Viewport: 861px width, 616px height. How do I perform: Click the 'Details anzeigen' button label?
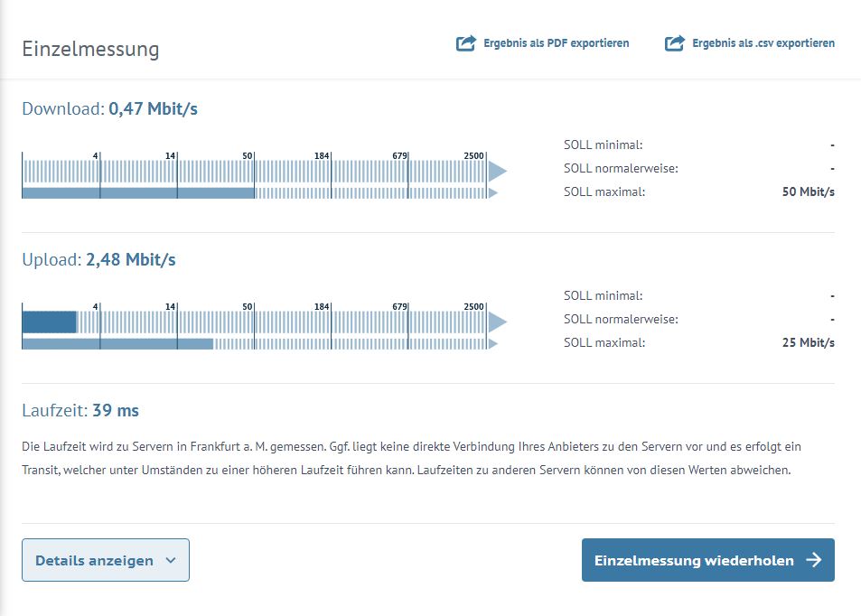point(94,560)
